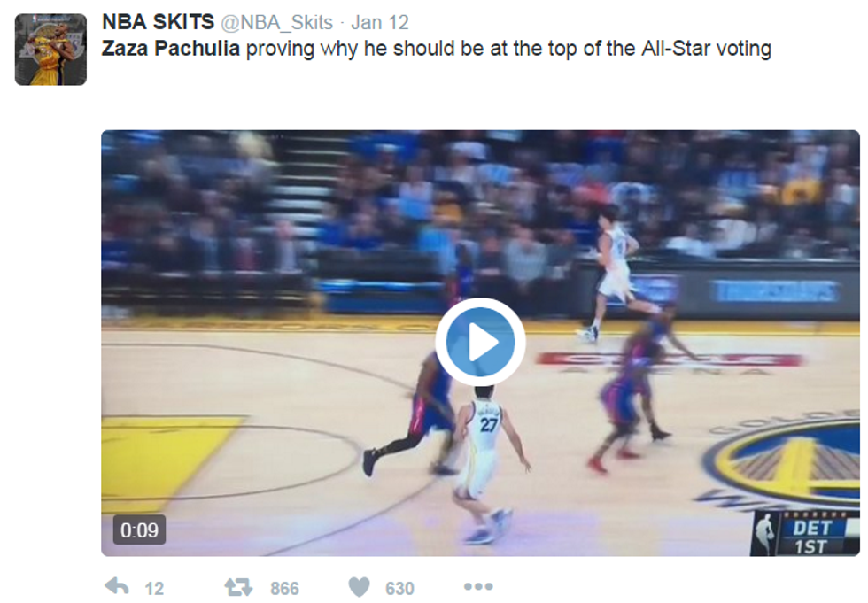The height and width of the screenshot is (603, 868).
Task: Click the NBA logo on the scoreboard overlay
Action: pyautogui.click(x=765, y=534)
